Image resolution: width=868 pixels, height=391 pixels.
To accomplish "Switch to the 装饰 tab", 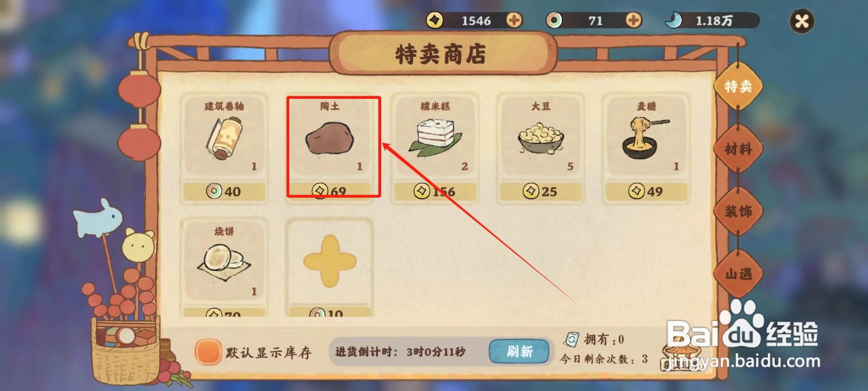I will coord(738,211).
